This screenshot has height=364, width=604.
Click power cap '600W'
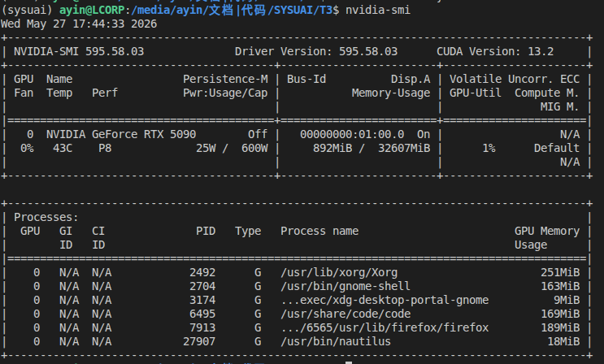click(x=254, y=149)
